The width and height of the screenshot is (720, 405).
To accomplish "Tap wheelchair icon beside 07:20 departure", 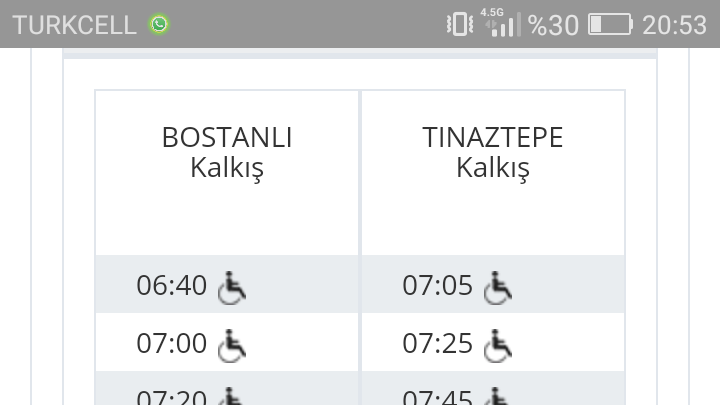I will [232, 396].
